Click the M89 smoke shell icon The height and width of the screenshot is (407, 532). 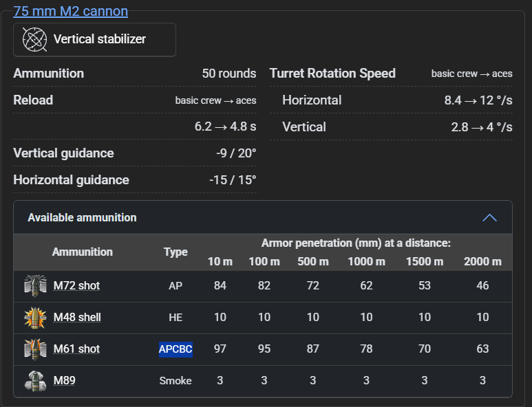pyautogui.click(x=35, y=381)
